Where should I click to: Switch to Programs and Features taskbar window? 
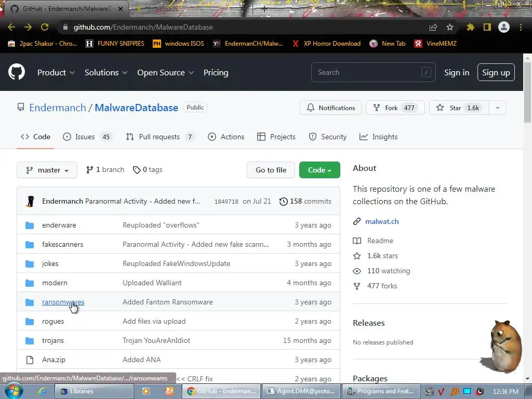click(x=381, y=391)
